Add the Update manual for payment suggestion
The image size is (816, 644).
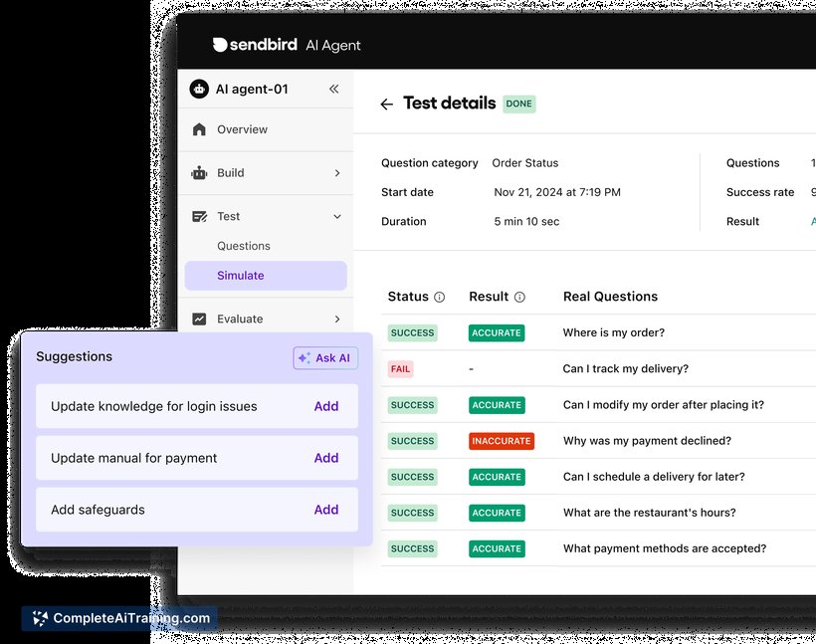326,458
